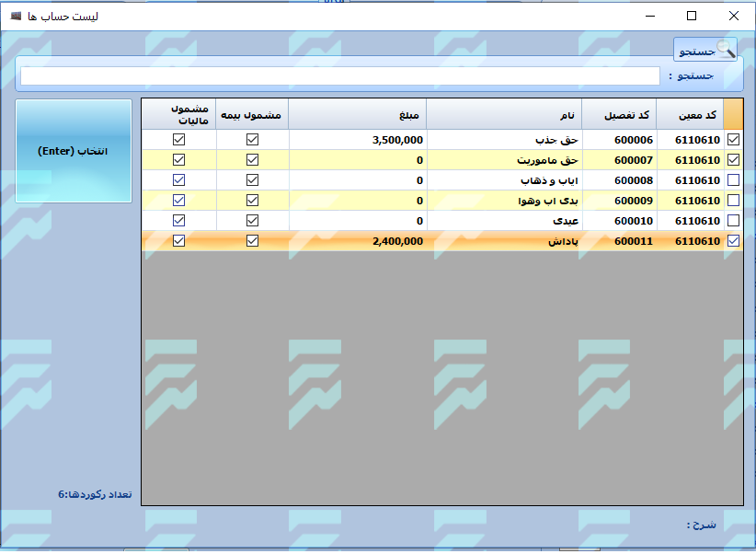The width and height of the screenshot is (756, 554).
Task: Click the نام column header
Action: coord(504,114)
